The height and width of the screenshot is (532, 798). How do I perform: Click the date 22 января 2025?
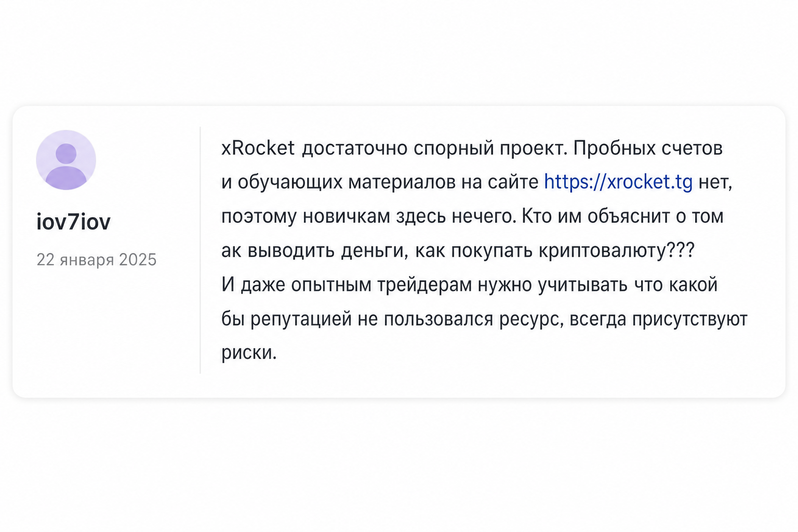96,259
